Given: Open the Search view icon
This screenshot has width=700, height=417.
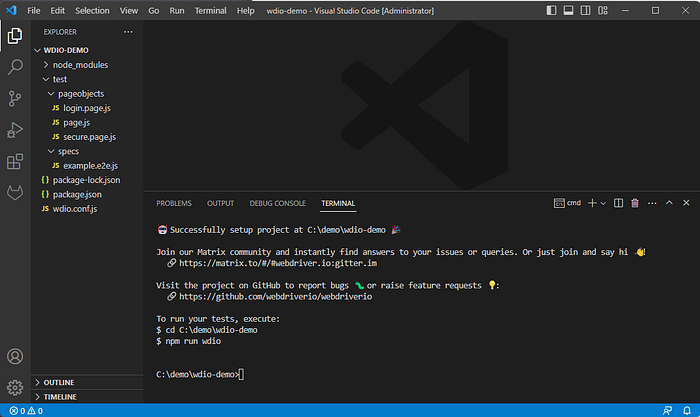Looking at the screenshot, I should pyautogui.click(x=15, y=67).
